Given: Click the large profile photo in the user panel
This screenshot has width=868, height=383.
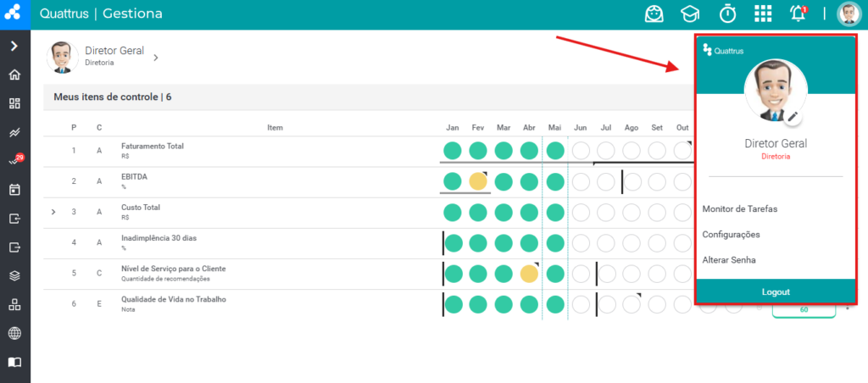Looking at the screenshot, I should pyautogui.click(x=776, y=90).
